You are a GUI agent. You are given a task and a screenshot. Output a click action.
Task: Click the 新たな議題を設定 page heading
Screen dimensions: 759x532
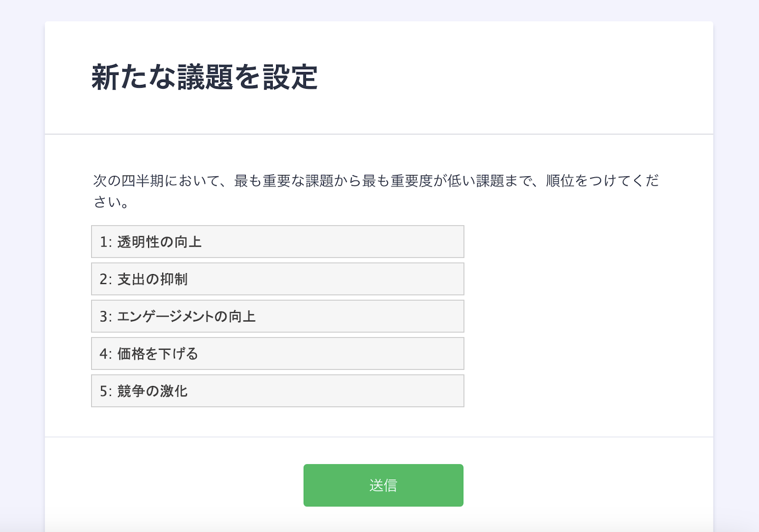tap(204, 77)
